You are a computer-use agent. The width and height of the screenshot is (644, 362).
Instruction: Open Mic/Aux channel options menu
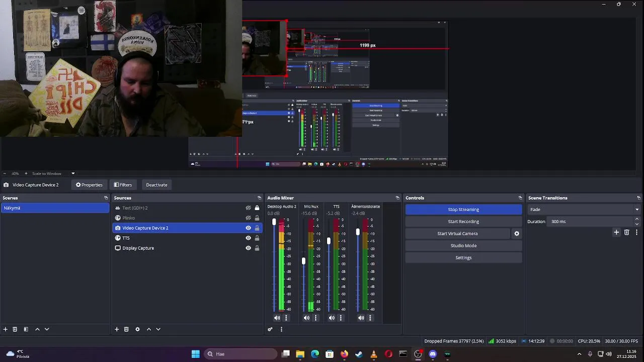(316, 318)
